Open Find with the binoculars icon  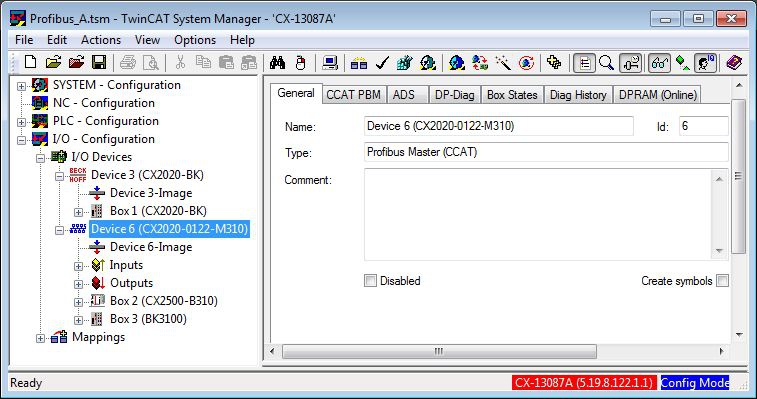tap(277, 62)
